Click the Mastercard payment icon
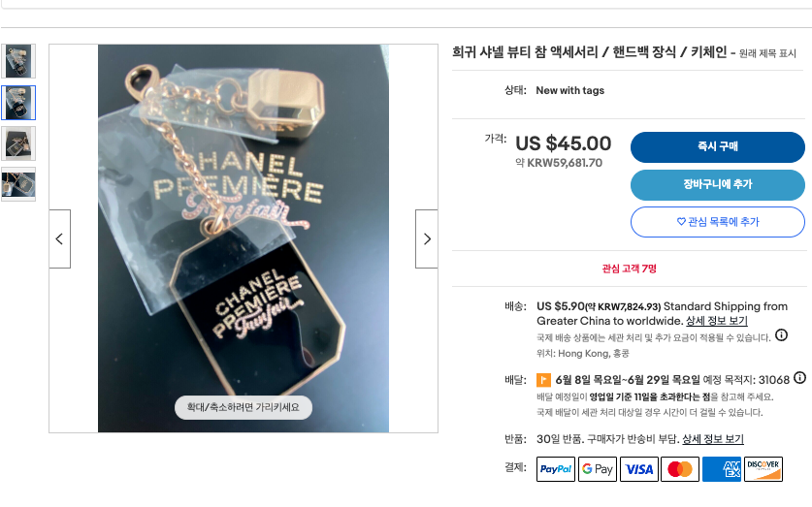Image resolution: width=812 pixels, height=507 pixels. tap(680, 469)
